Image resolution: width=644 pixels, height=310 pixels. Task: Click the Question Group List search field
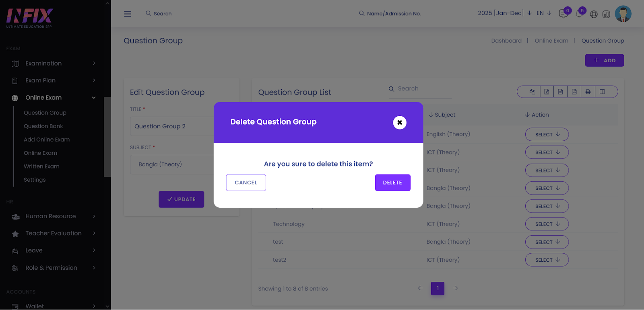point(423,89)
